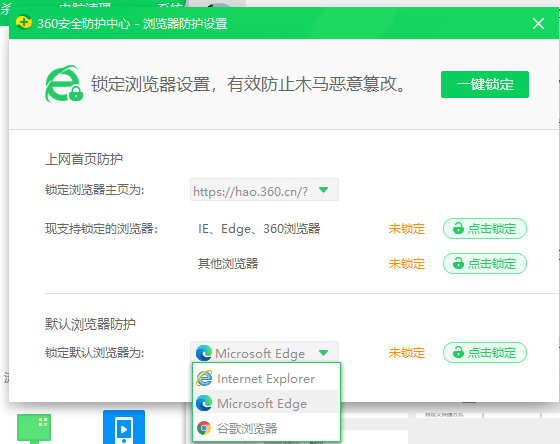Viewport: 560px width, 444px height.
Task: Lock default browser via 点击锁定 button
Action: (485, 353)
